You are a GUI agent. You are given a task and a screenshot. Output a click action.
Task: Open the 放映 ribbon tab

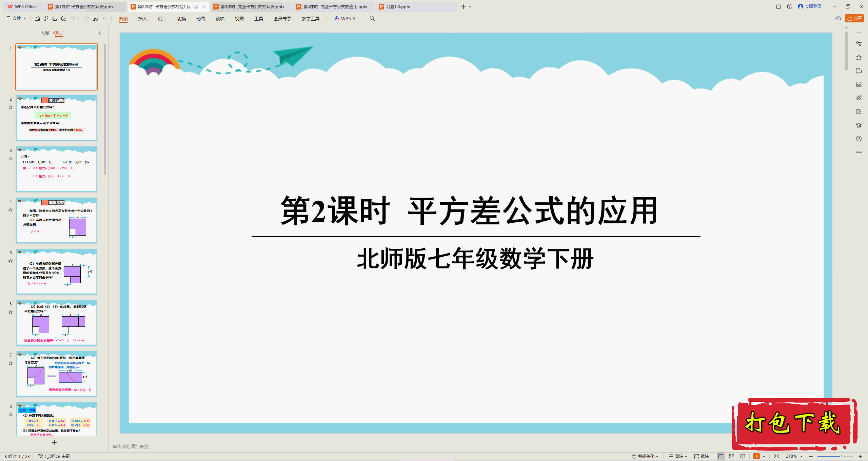coord(220,19)
